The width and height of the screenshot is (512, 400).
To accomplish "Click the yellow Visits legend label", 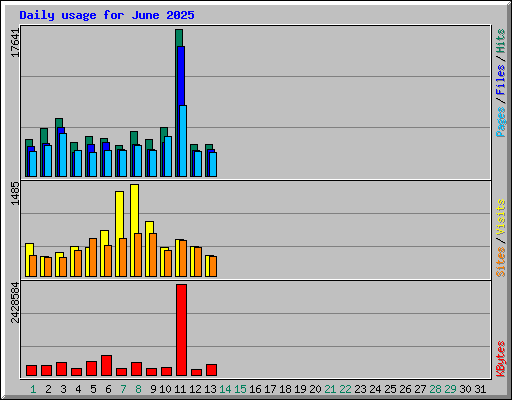I will 500,217.
